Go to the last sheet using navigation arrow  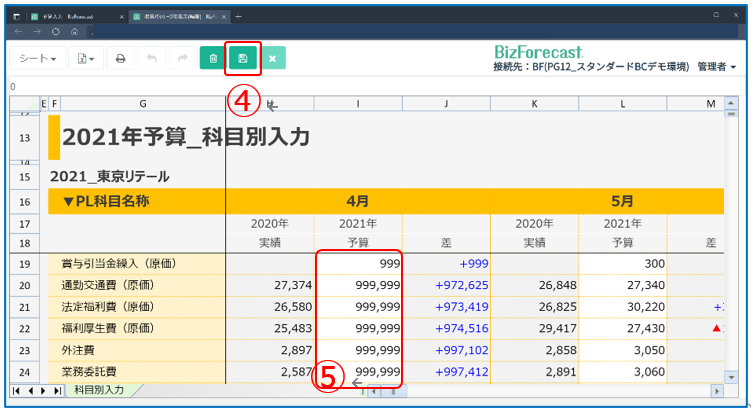point(56,390)
